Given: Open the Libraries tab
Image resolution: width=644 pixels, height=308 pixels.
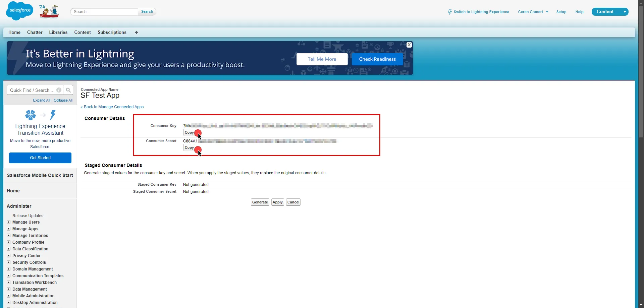Looking at the screenshot, I should click(x=58, y=33).
